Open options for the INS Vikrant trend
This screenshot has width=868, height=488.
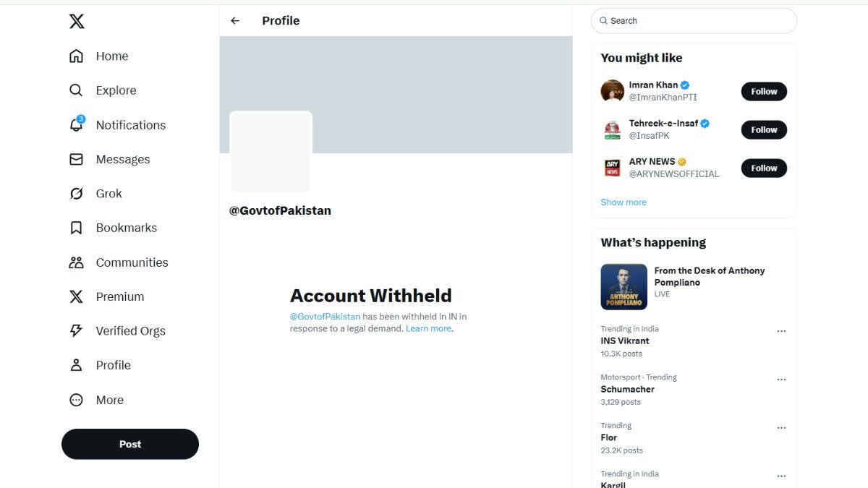(781, 330)
